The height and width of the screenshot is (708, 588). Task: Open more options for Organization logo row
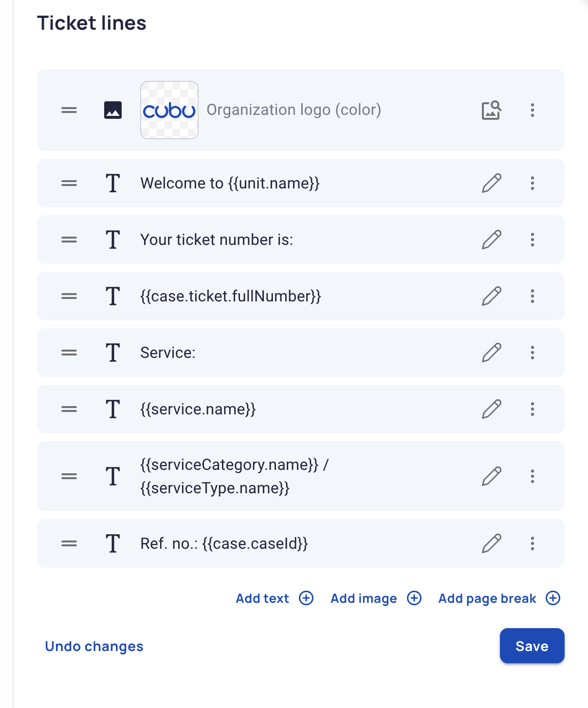click(x=533, y=110)
